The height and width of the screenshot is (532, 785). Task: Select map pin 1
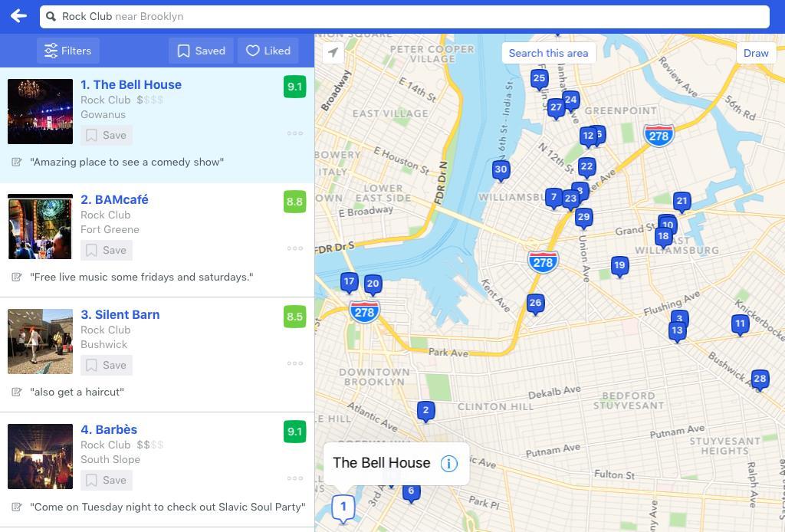pos(343,507)
